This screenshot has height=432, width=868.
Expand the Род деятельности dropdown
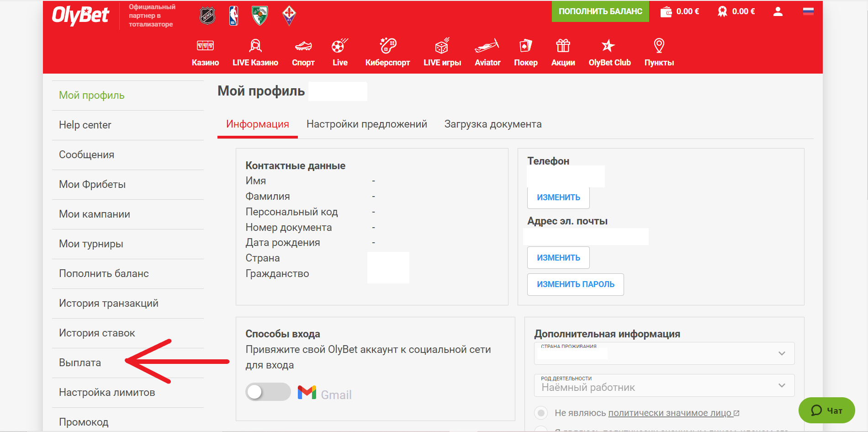coord(664,385)
